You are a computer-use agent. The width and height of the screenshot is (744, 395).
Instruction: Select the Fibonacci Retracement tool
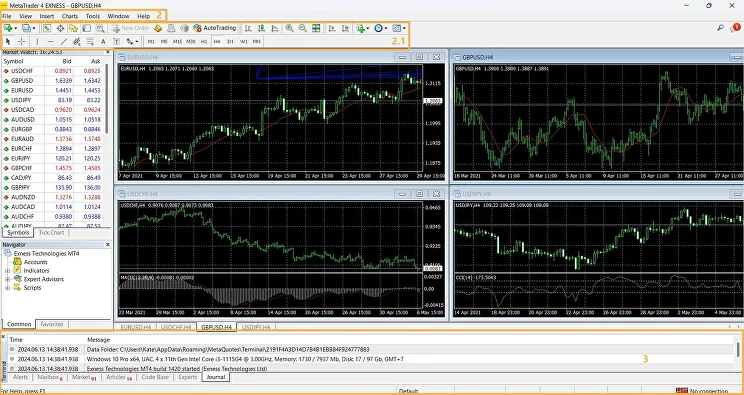coord(90,41)
